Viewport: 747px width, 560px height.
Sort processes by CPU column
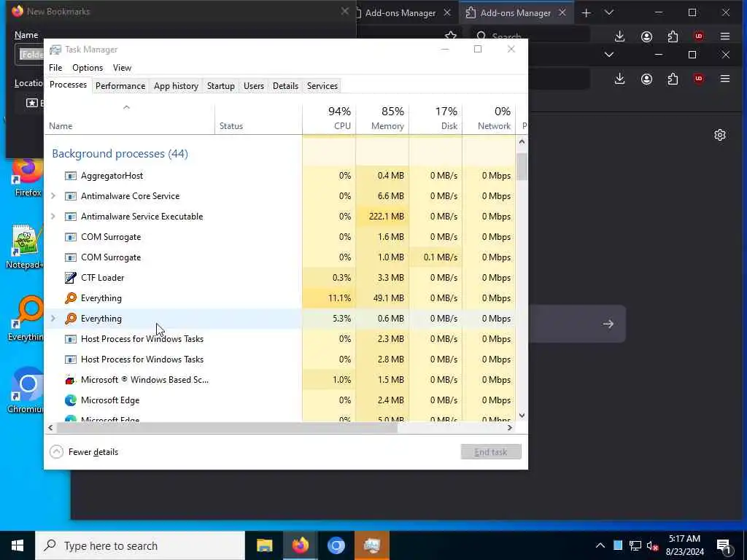[x=329, y=119]
